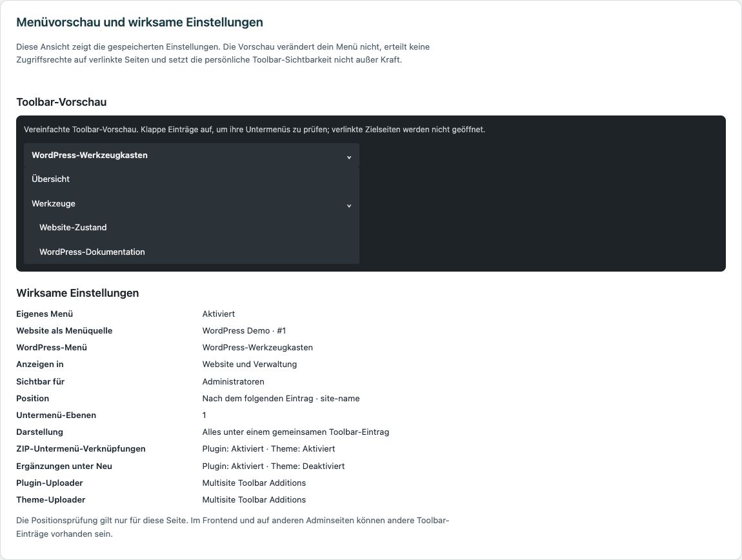Click the WordPress-Werkzeugkasten toolbar entry label

(90, 155)
